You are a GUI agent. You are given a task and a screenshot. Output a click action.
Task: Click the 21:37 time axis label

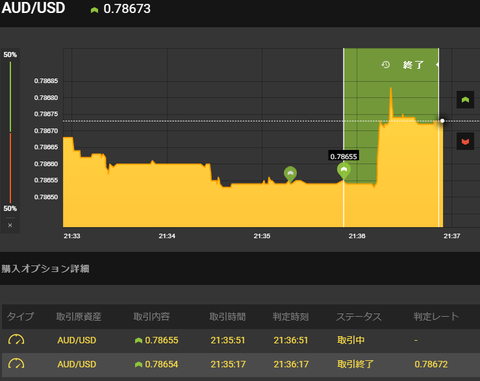click(452, 236)
